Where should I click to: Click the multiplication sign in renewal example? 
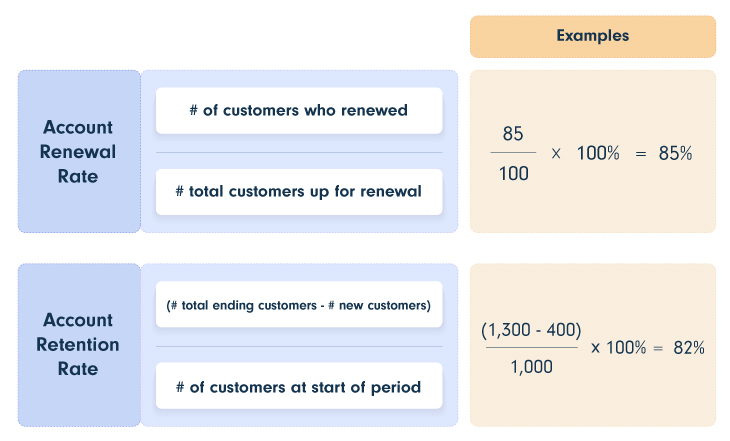556,154
